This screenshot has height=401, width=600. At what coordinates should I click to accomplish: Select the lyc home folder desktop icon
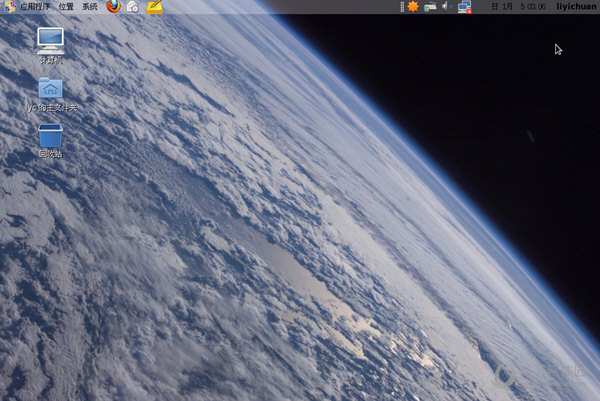coord(50,88)
